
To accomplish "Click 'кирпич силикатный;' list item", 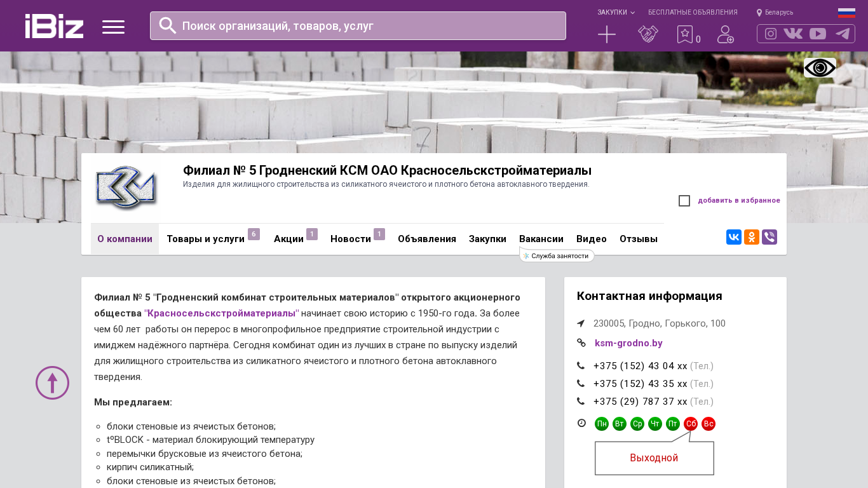I will (150, 467).
